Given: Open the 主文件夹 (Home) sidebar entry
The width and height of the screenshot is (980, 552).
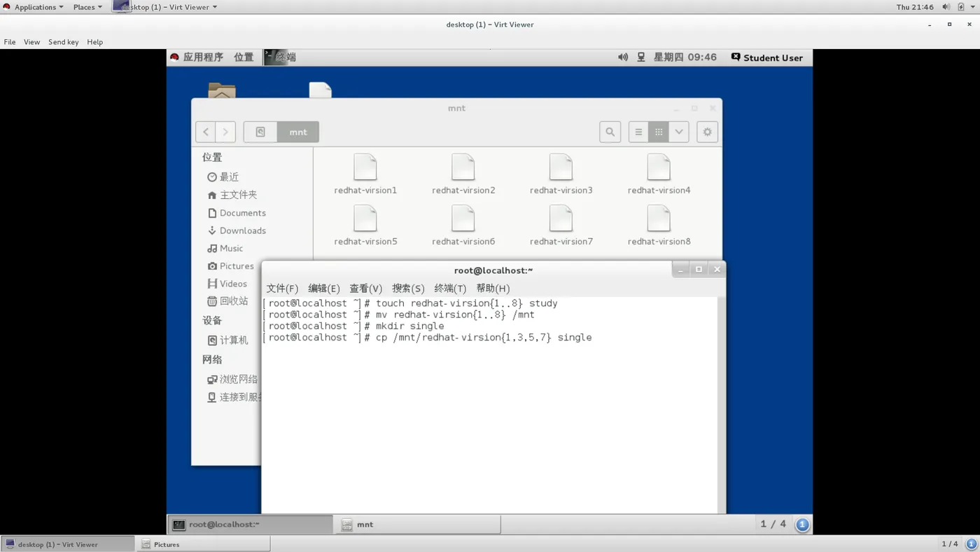Looking at the screenshot, I should [232, 195].
